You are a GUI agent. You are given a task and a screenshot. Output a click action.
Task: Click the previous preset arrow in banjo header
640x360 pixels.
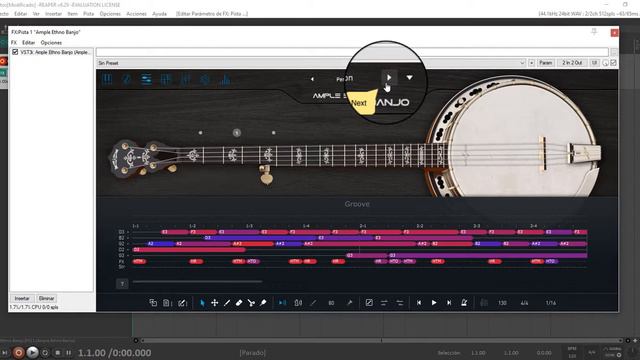click(x=312, y=79)
